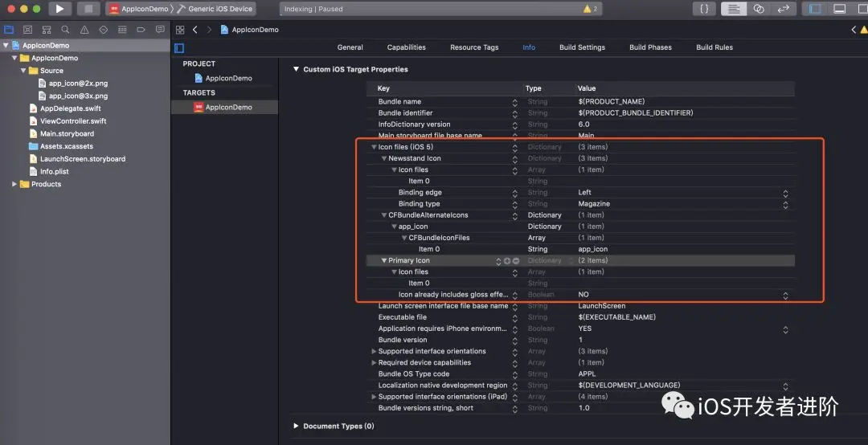
Task: Run the app with the Play button
Action: (x=59, y=9)
